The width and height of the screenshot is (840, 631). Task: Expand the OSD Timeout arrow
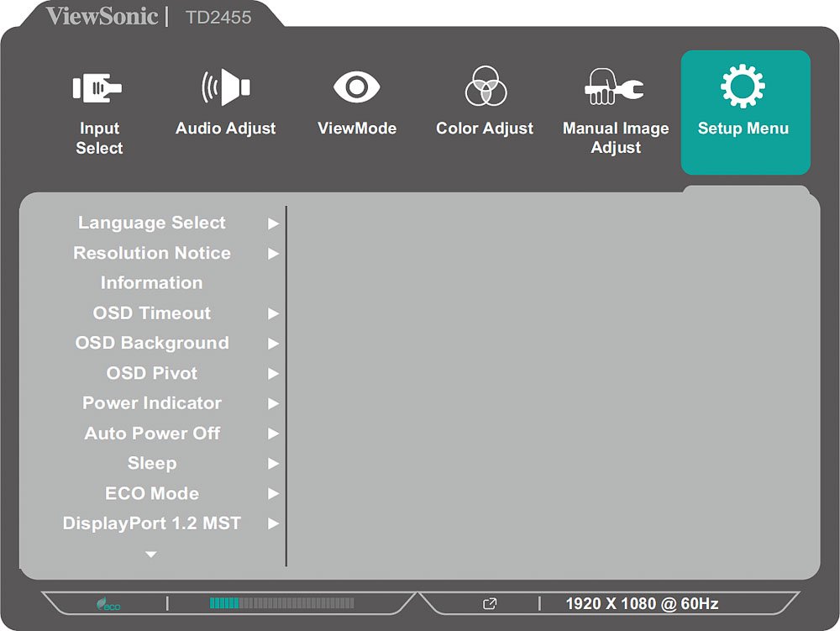click(x=273, y=313)
